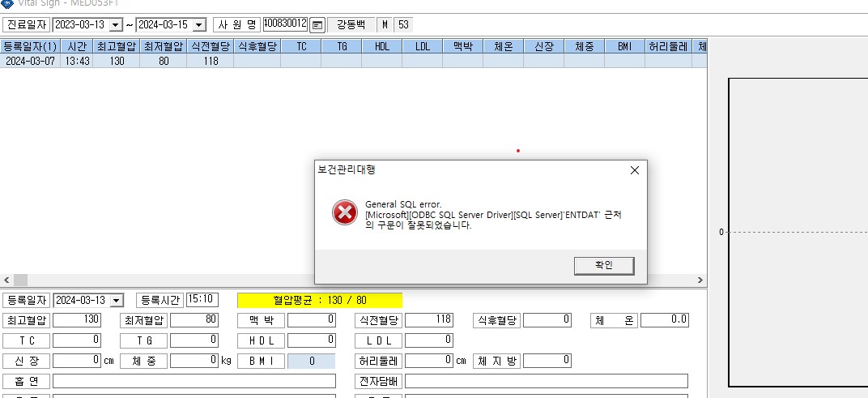Click the 최고혈압 column header
868x398 pixels.
[117, 46]
